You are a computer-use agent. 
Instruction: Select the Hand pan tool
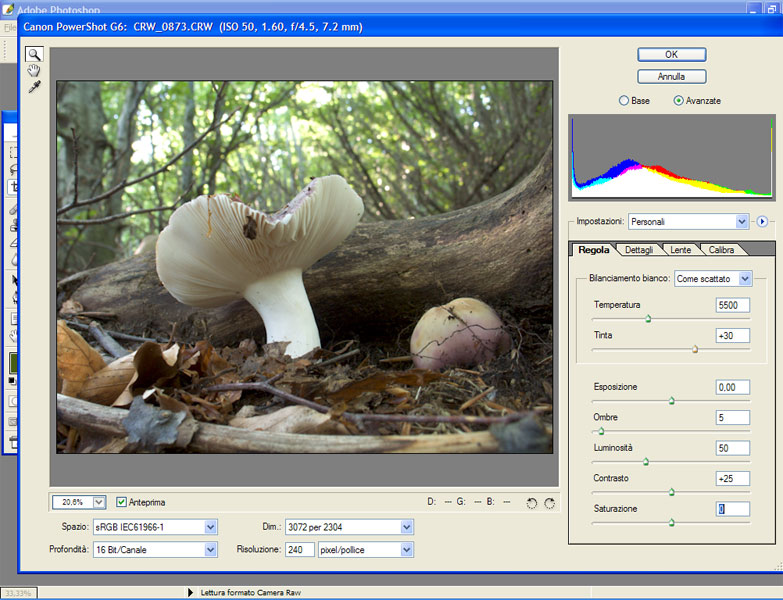pyautogui.click(x=34, y=70)
